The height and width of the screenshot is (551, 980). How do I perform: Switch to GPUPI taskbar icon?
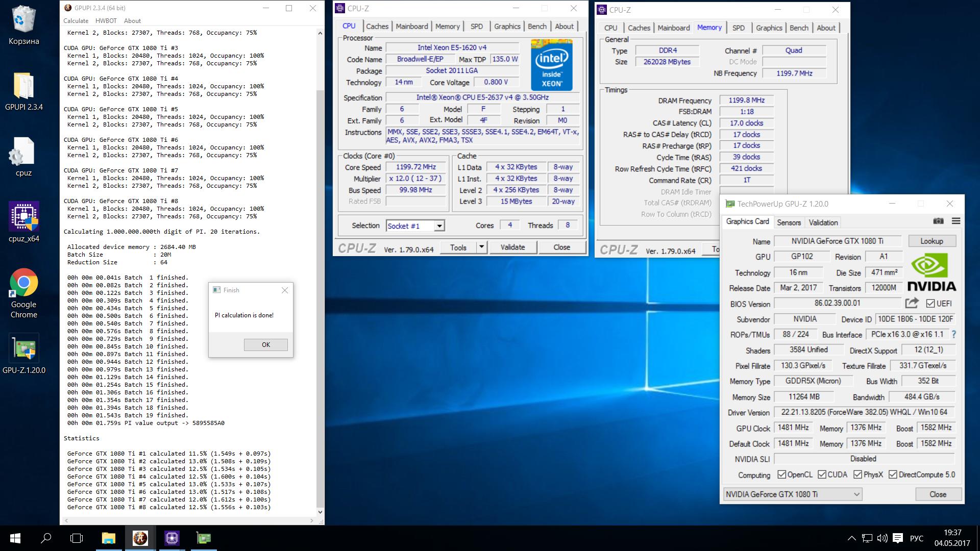coord(140,538)
